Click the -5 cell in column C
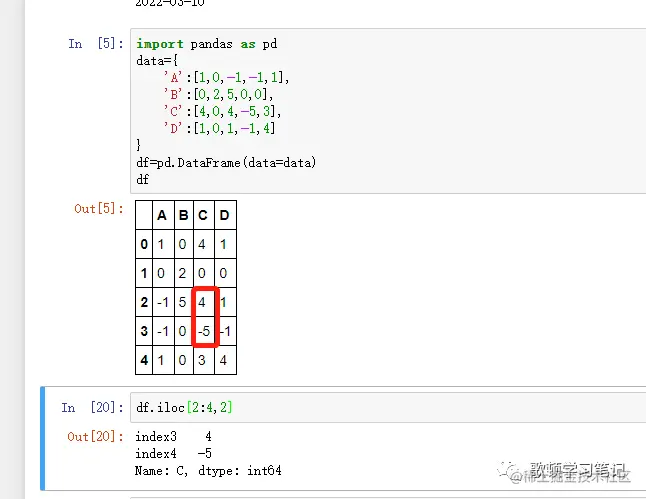This screenshot has width=646, height=499. click(204, 331)
